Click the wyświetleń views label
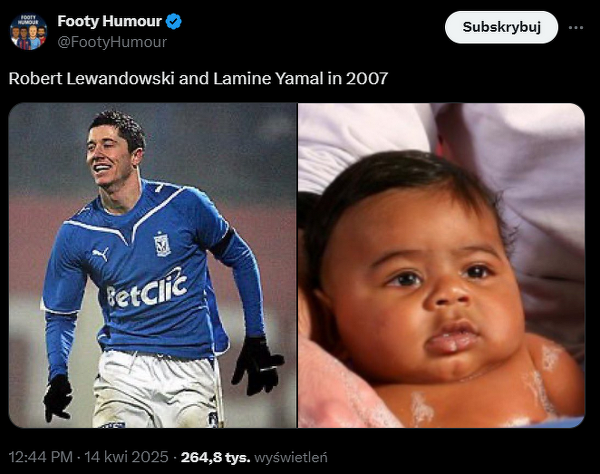 [291, 457]
